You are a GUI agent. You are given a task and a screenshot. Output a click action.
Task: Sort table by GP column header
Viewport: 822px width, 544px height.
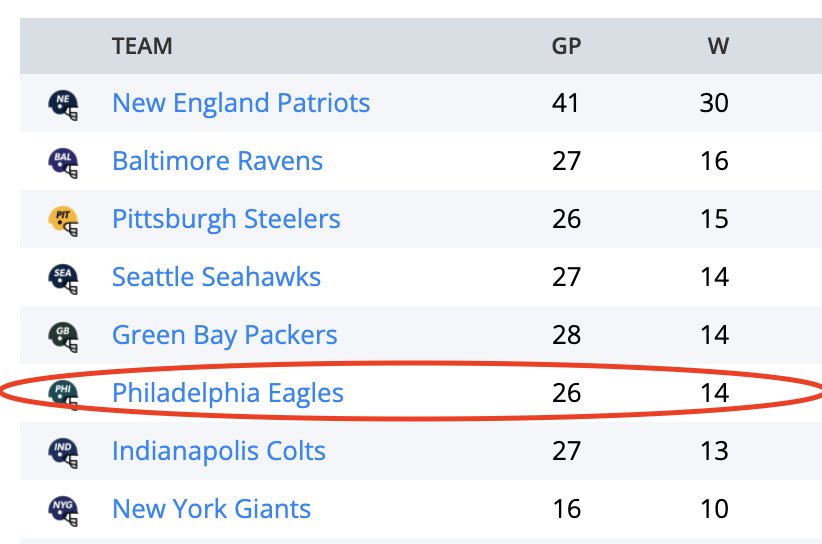tap(566, 46)
